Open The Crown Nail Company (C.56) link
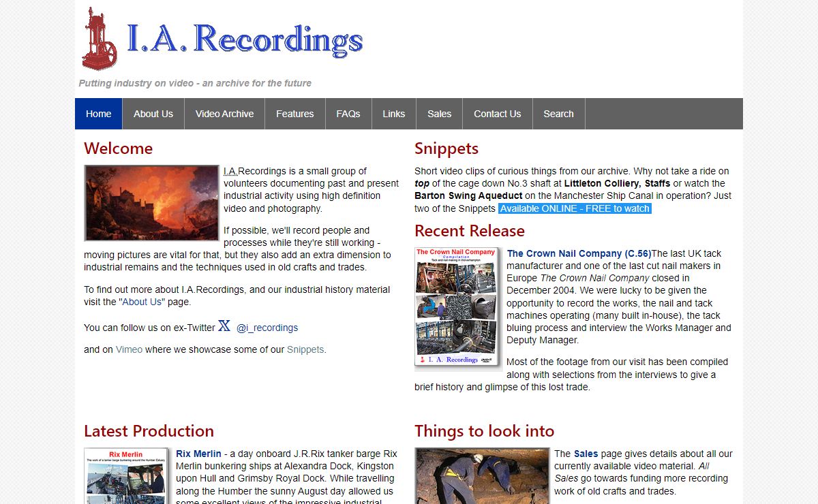Viewport: 818px width, 504px height. click(579, 253)
